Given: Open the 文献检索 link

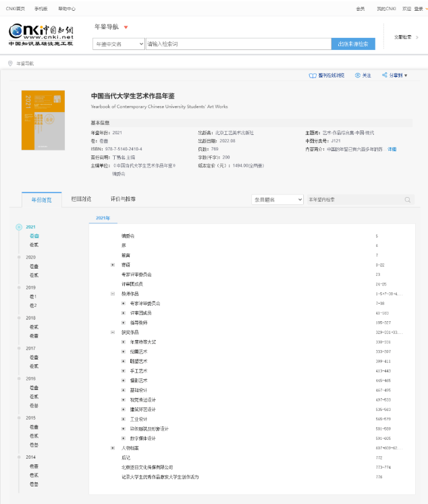Looking at the screenshot, I should pyautogui.click(x=406, y=37).
